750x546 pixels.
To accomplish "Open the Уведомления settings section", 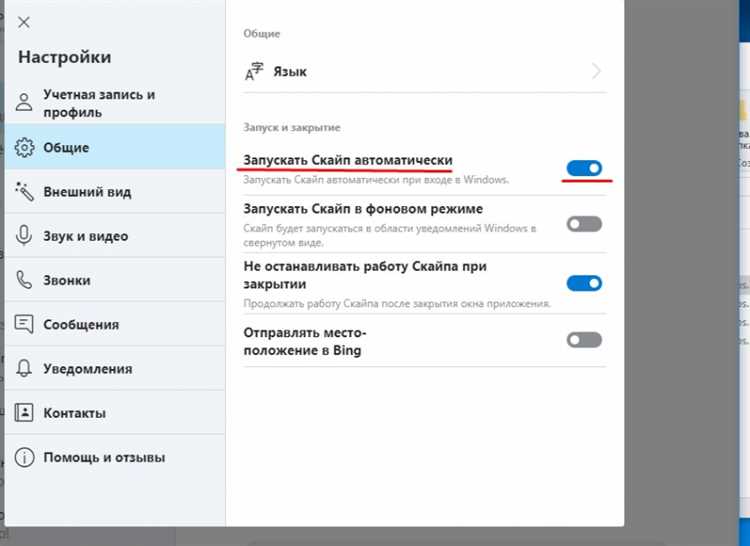I will (x=88, y=368).
